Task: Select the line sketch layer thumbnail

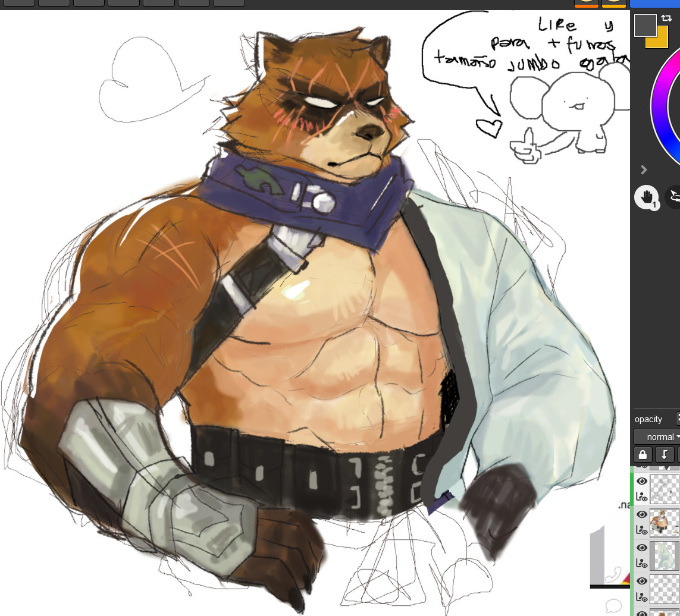Action: point(665,489)
